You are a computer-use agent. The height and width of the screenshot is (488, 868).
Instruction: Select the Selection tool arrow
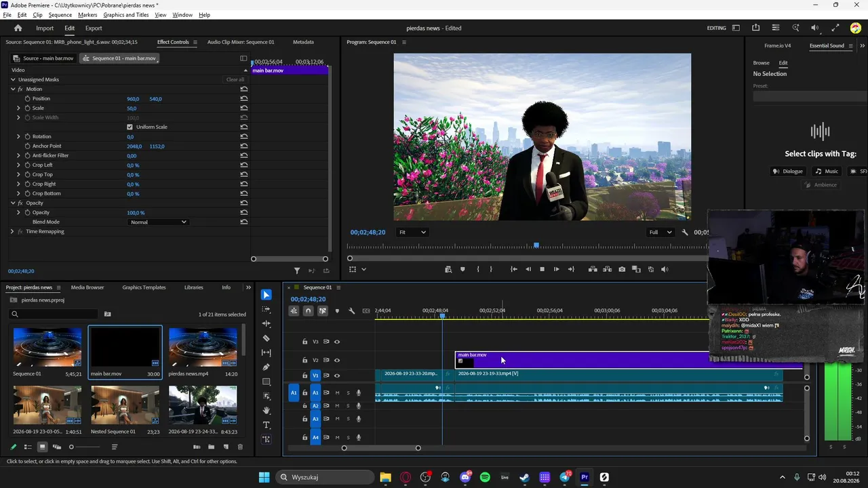(x=267, y=295)
